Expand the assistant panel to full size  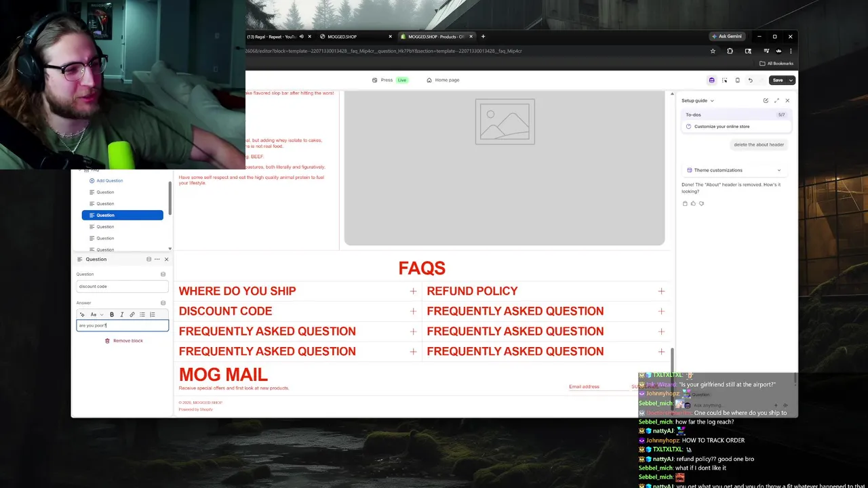pyautogui.click(x=776, y=100)
